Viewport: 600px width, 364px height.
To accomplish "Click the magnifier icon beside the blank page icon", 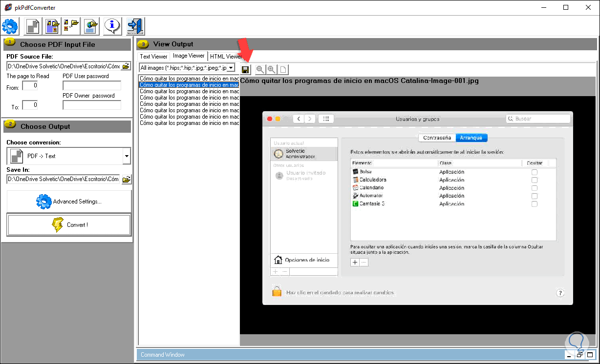I will [x=271, y=70].
